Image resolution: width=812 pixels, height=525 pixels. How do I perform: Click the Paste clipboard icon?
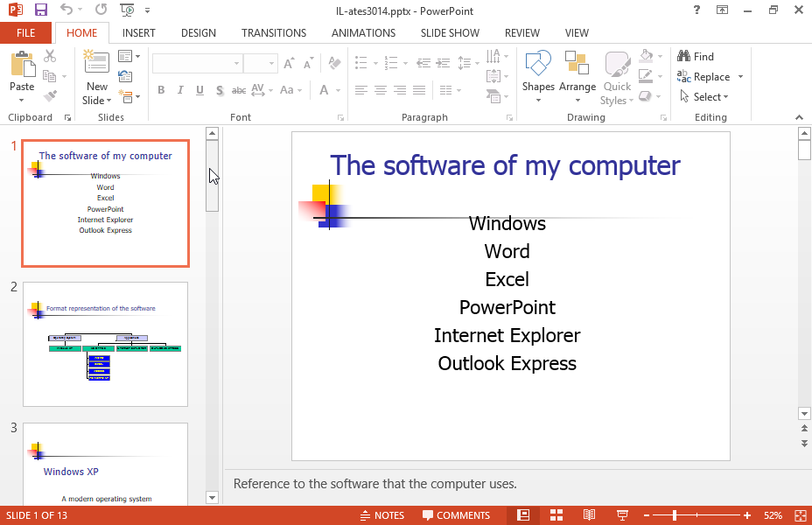pyautogui.click(x=22, y=64)
